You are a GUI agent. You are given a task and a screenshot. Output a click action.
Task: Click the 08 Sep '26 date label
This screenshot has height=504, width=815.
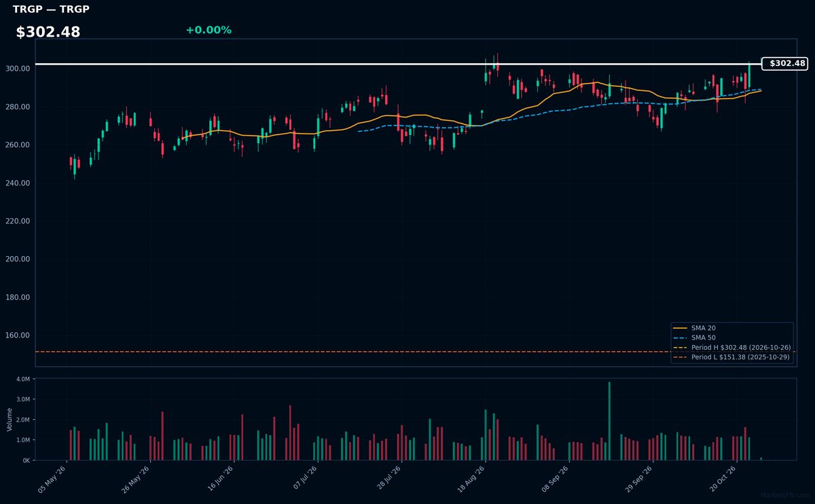[x=554, y=480]
